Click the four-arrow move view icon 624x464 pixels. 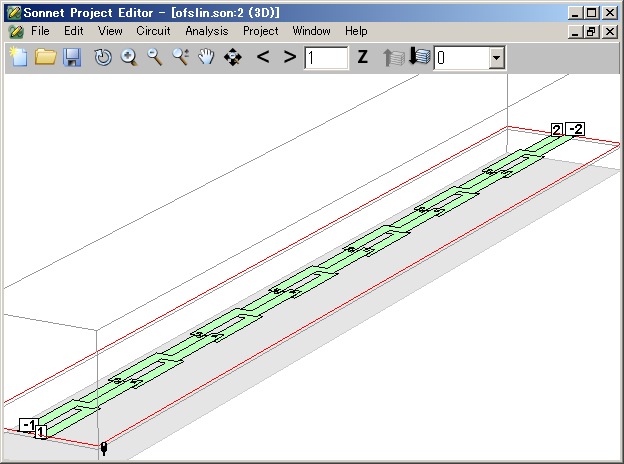(x=233, y=57)
